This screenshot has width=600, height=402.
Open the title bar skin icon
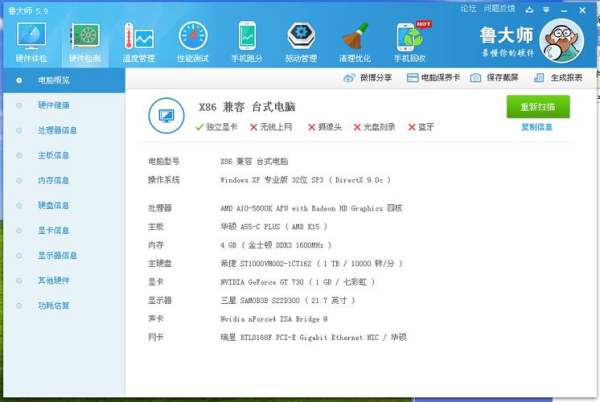pyautogui.click(x=530, y=10)
